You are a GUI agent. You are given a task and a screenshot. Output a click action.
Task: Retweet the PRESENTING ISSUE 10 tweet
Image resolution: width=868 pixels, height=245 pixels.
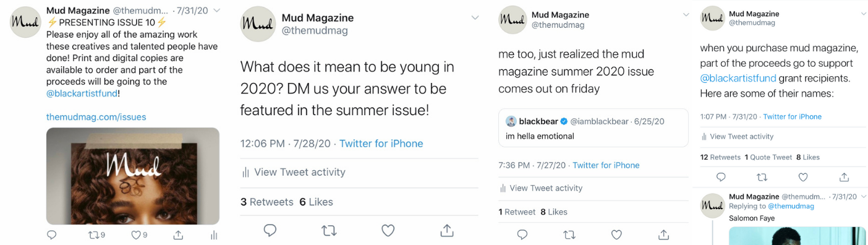pos(96,235)
